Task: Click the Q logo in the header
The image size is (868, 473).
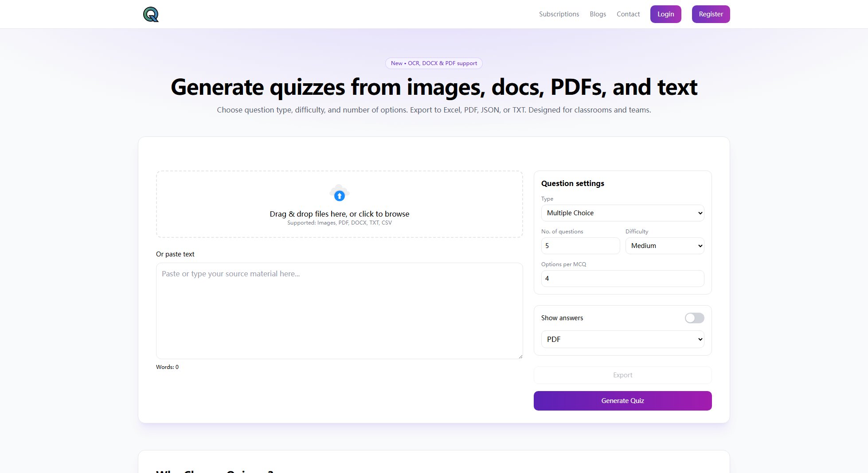Action: point(151,15)
